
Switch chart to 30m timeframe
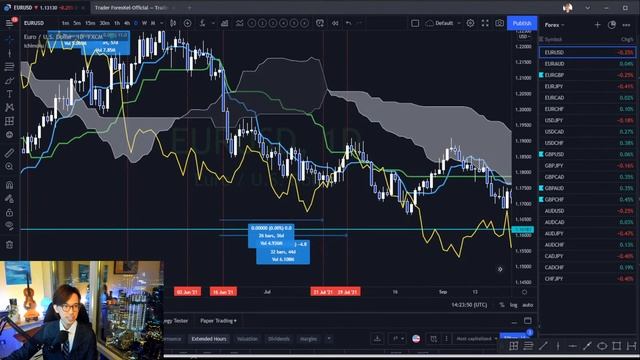(x=104, y=23)
